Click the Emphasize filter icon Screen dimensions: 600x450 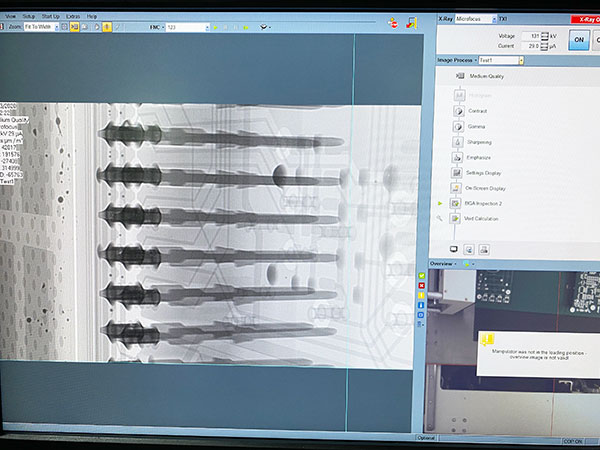(455, 157)
